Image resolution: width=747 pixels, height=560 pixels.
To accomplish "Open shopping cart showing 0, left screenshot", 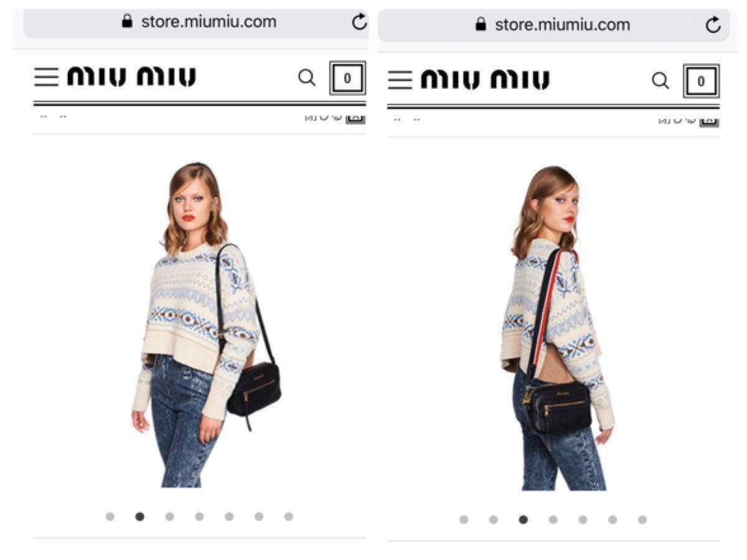I will 347,78.
